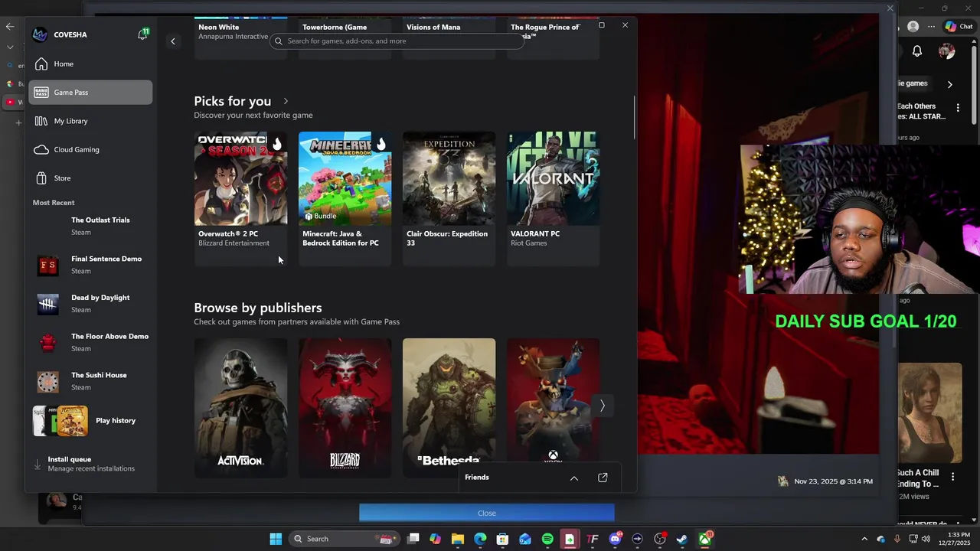
Task: Open options menu for Such A Chill video
Action: point(952,477)
